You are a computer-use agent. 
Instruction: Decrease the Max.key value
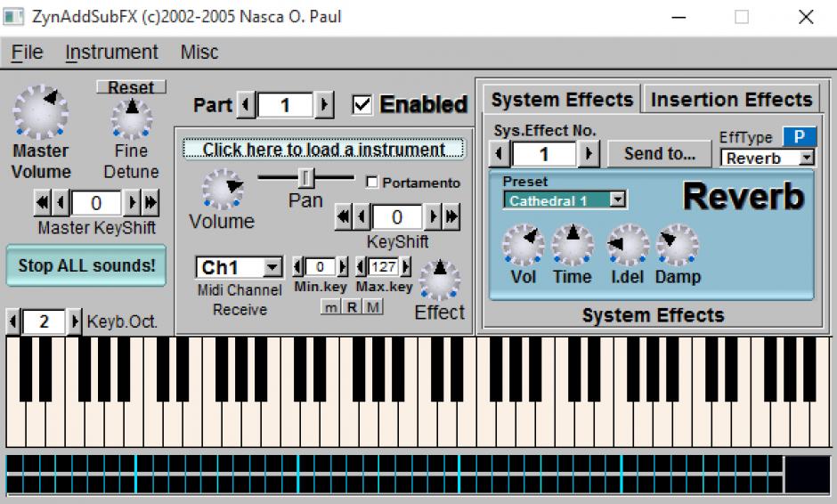(x=361, y=266)
